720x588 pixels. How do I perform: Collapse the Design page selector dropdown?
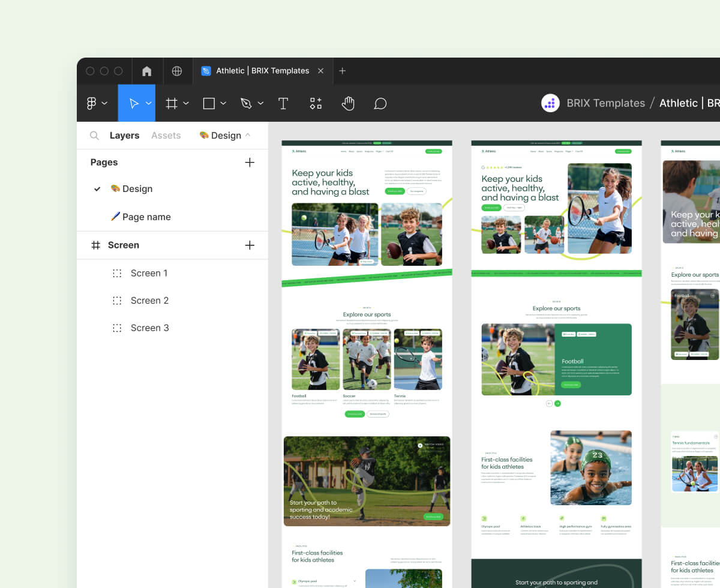click(247, 135)
